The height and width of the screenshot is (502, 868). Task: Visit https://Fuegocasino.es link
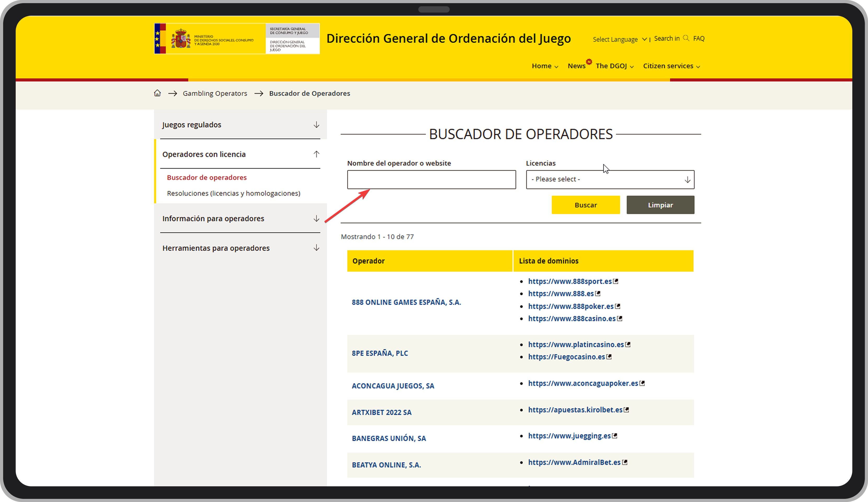(x=567, y=357)
